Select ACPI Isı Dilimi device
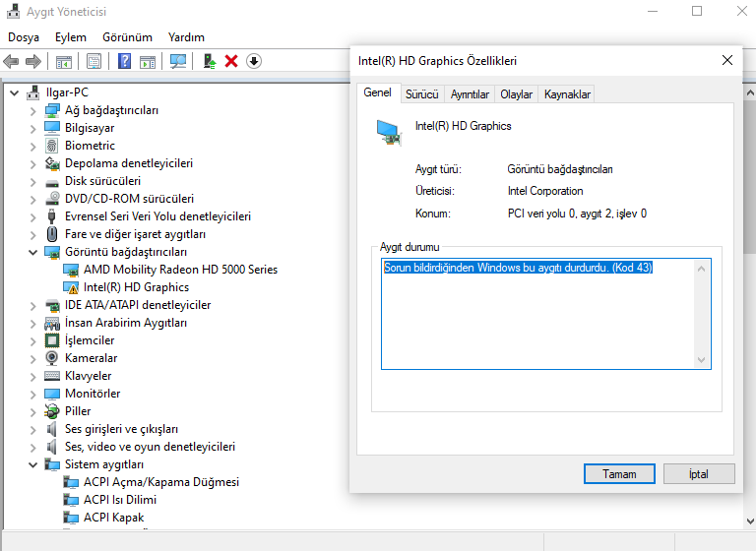Image resolution: width=756 pixels, height=551 pixels. [120, 500]
